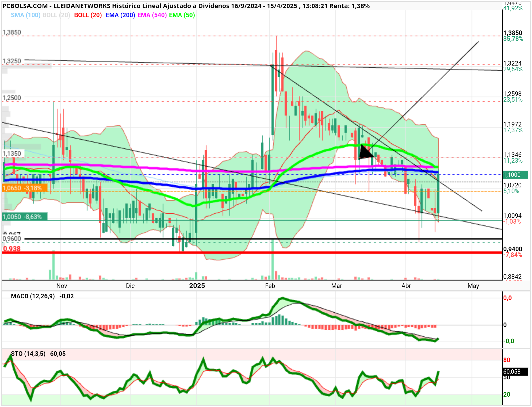Viewport: 532px width, 407px height.
Task: Click the EMA (50) green legend label
Action: [182, 15]
